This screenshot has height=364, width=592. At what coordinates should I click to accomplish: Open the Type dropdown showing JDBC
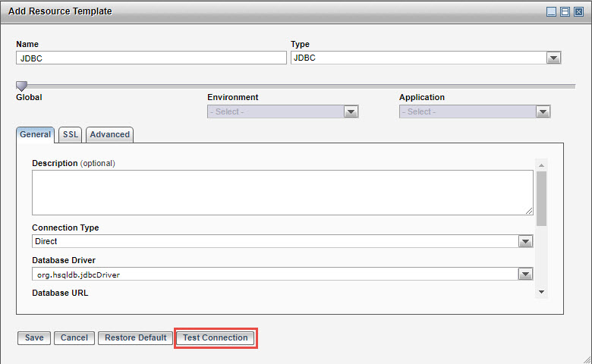click(x=553, y=58)
